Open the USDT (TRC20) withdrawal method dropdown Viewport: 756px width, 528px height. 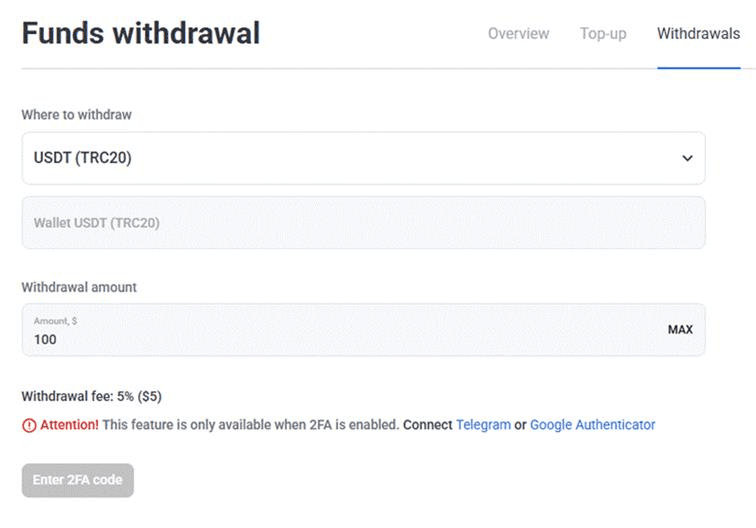pos(363,158)
